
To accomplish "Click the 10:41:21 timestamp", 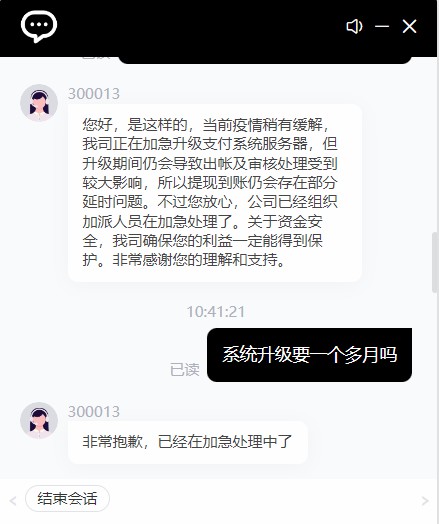I will point(216,312).
